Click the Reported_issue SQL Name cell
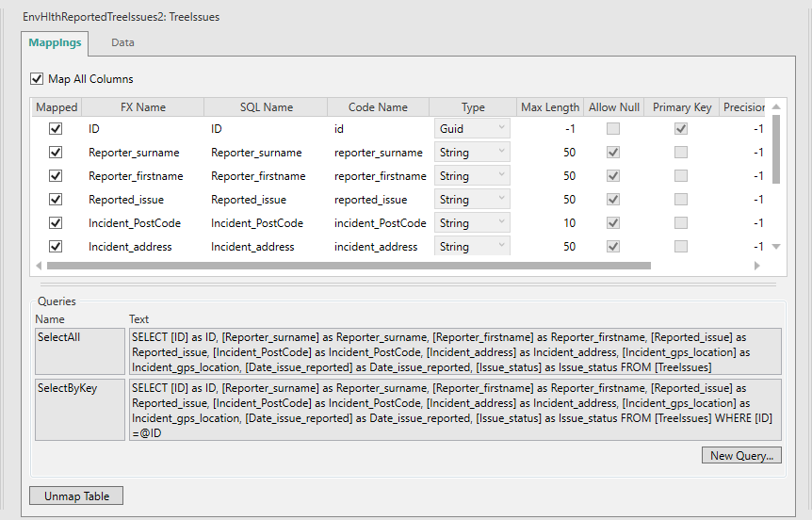Viewport: 812px width, 520px height. coord(249,200)
